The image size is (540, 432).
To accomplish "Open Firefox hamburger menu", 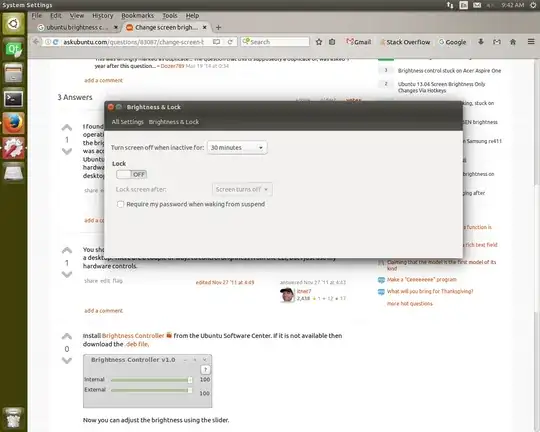I will tap(531, 42).
